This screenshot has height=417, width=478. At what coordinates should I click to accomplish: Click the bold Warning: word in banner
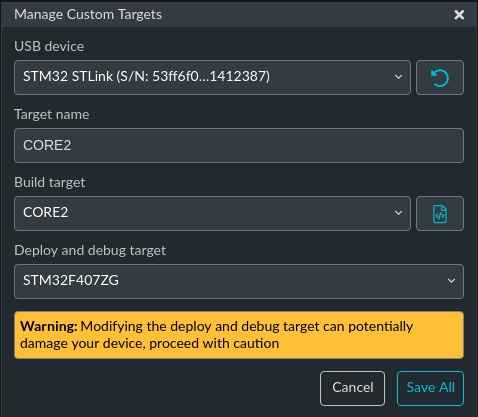tap(49, 326)
